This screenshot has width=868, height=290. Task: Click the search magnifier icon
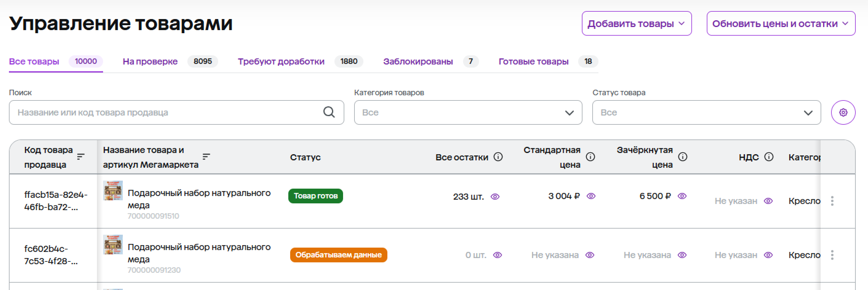329,112
